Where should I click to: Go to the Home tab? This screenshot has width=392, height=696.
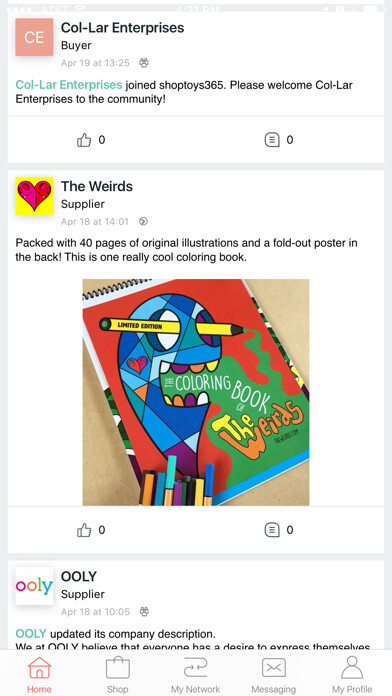(39, 675)
